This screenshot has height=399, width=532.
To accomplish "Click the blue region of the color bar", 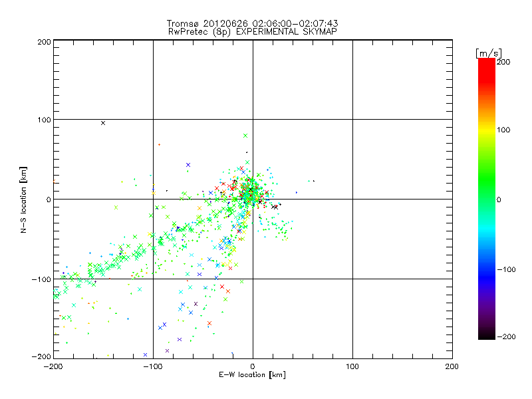I will [x=486, y=269].
